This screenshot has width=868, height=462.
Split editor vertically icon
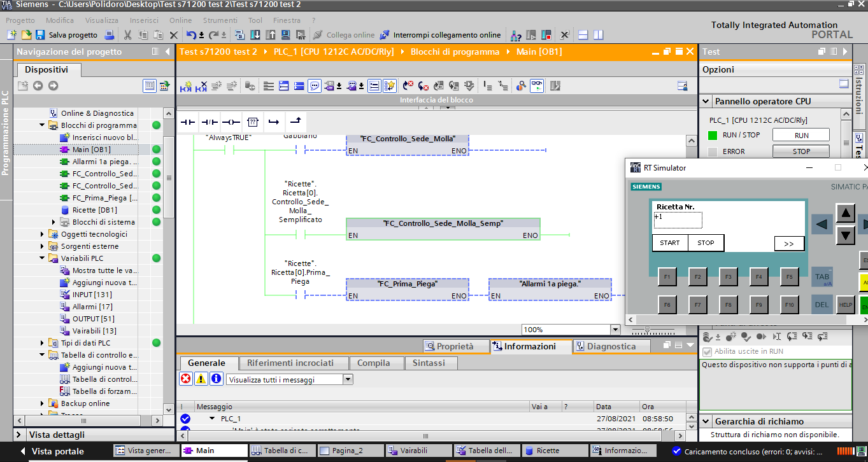[599, 34]
